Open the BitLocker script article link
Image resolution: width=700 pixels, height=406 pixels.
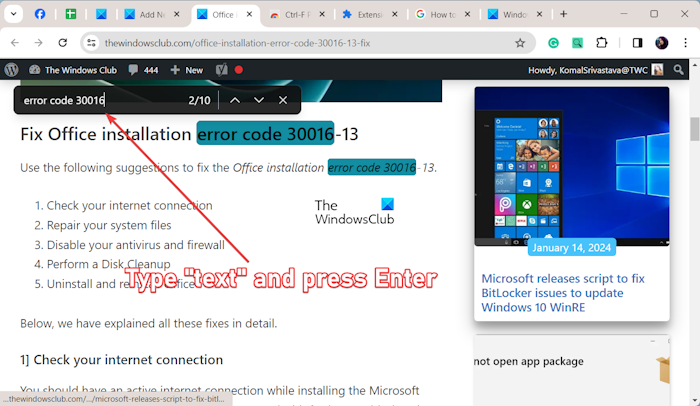pyautogui.click(x=563, y=293)
